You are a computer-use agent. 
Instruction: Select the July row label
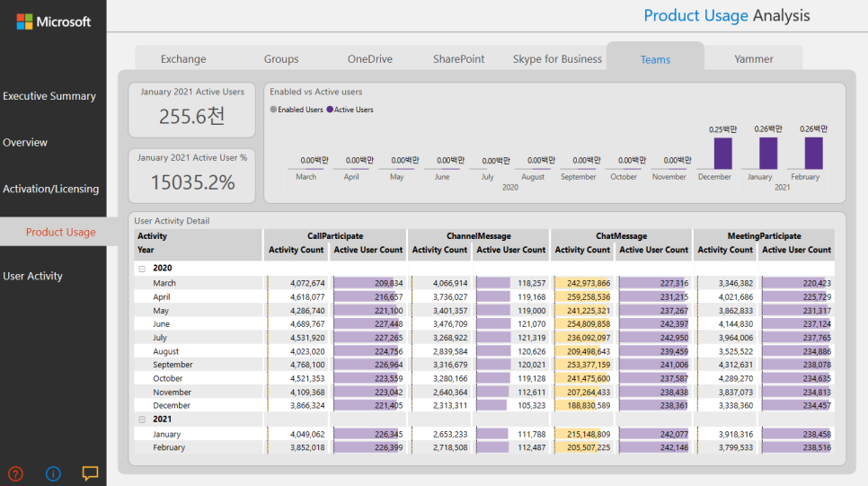159,338
